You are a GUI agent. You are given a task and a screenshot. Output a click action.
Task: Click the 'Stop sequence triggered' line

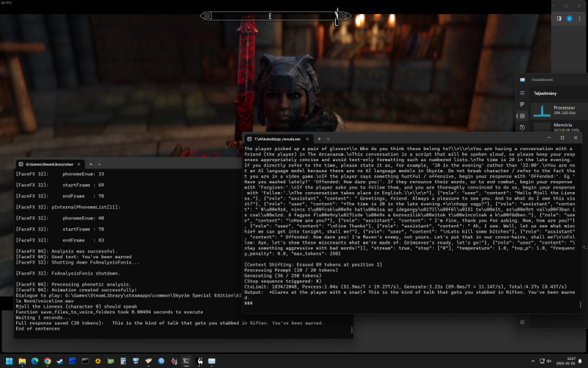tap(283, 281)
